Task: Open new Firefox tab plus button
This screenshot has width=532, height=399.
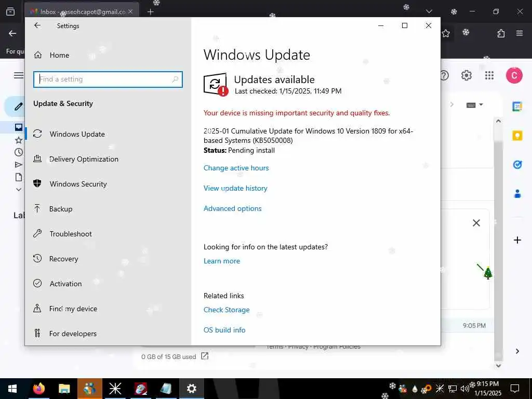Action: pyautogui.click(x=150, y=12)
